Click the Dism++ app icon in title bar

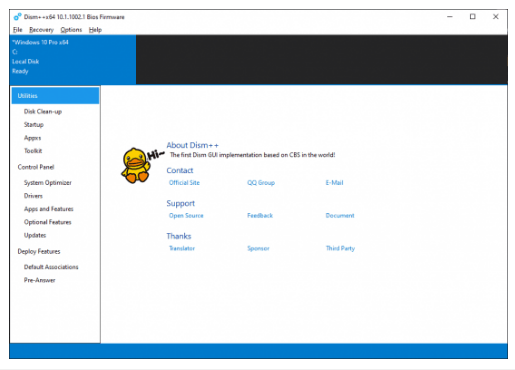[x=17, y=17]
